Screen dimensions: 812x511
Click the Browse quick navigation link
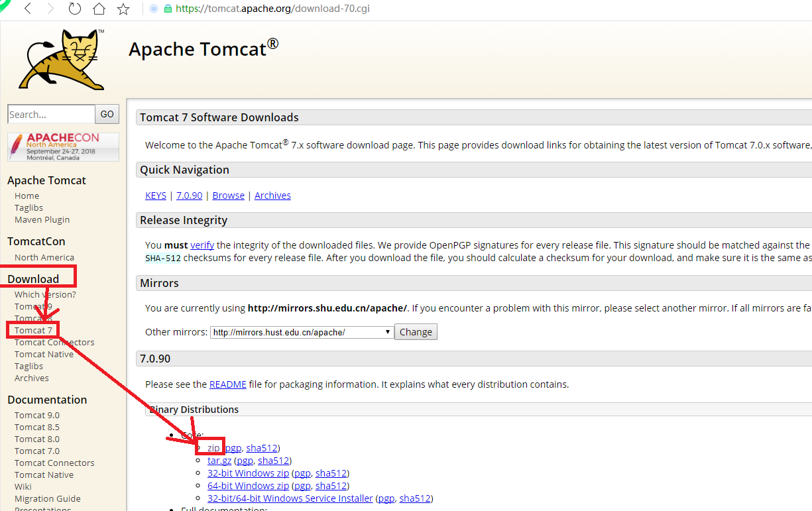229,196
